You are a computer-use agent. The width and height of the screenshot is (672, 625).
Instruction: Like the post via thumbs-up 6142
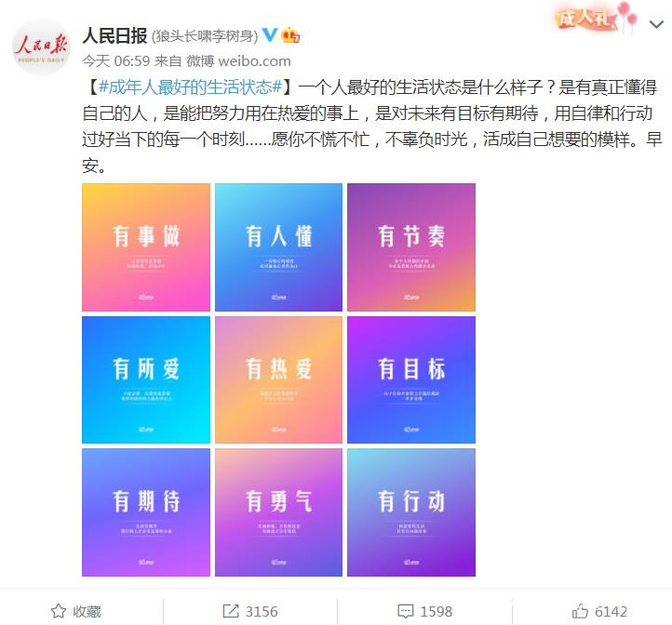[580, 611]
